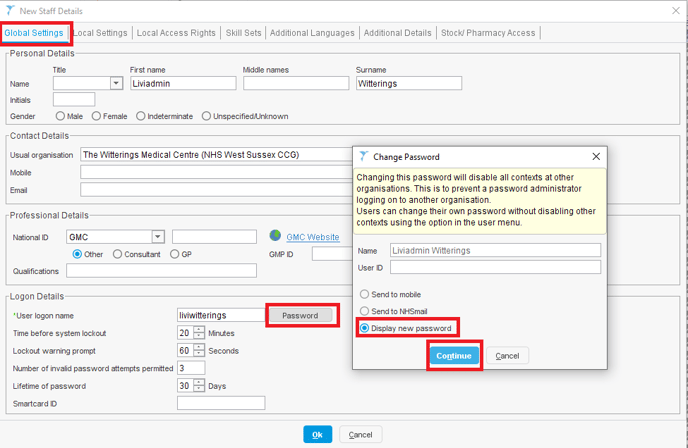Open the Title dropdown
This screenshot has height=448, width=688.
116,84
